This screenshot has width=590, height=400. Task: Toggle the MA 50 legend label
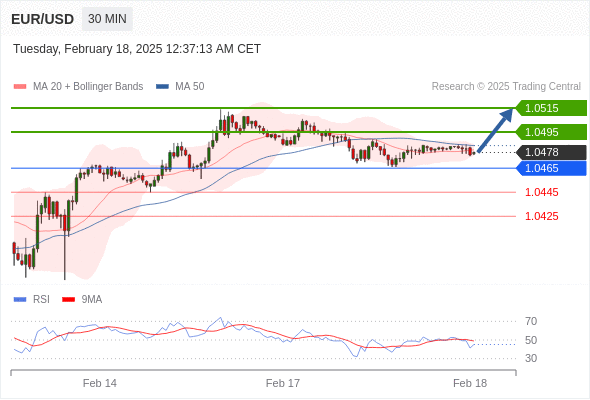[190, 87]
